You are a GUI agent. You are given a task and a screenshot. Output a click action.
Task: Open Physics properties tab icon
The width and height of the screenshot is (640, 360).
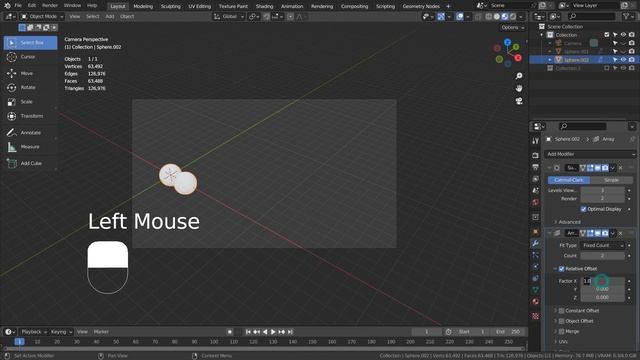[536, 267]
